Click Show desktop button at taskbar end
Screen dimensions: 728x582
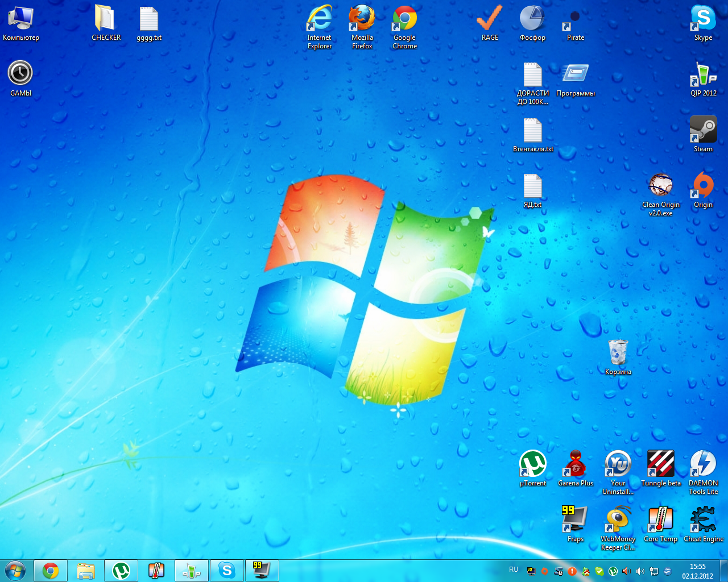(723, 571)
